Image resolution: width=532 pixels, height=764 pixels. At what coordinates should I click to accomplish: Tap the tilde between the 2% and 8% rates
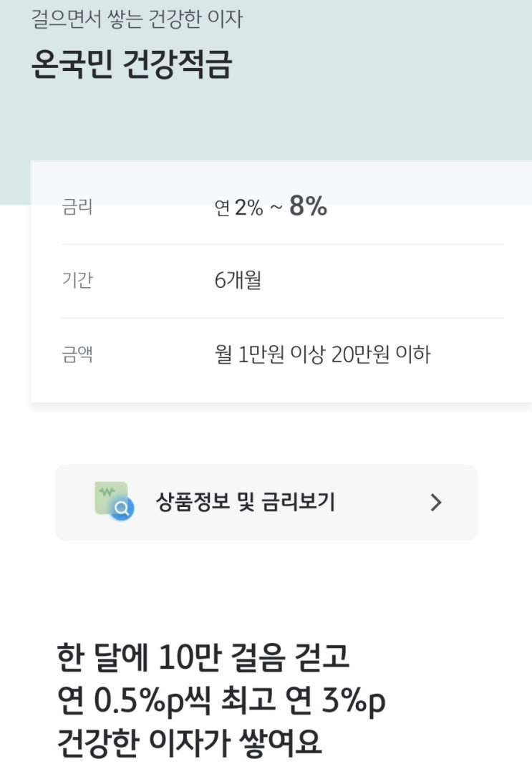[276, 209]
